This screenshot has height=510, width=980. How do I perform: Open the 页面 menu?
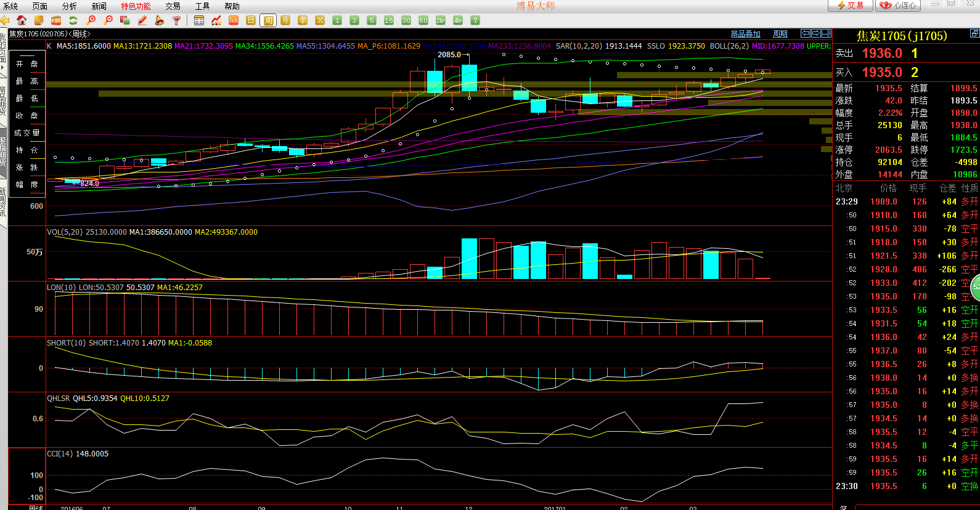click(x=40, y=6)
